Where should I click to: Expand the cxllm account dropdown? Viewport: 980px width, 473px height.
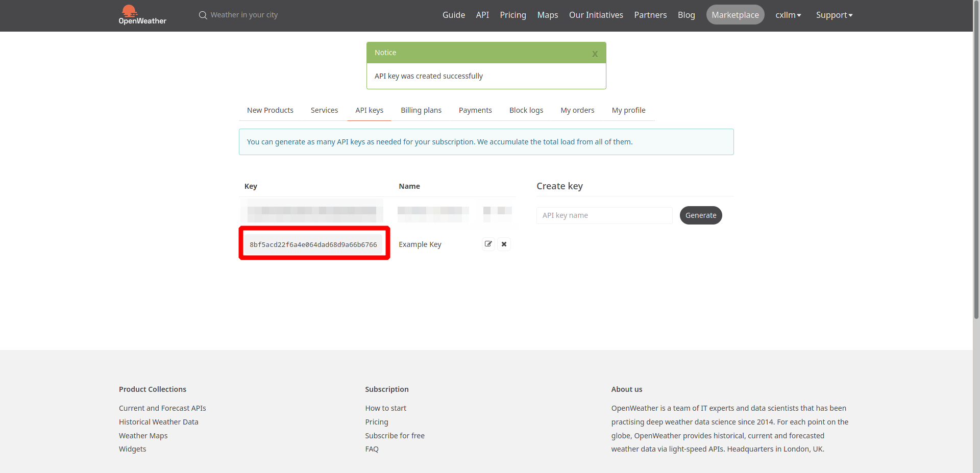(x=788, y=15)
